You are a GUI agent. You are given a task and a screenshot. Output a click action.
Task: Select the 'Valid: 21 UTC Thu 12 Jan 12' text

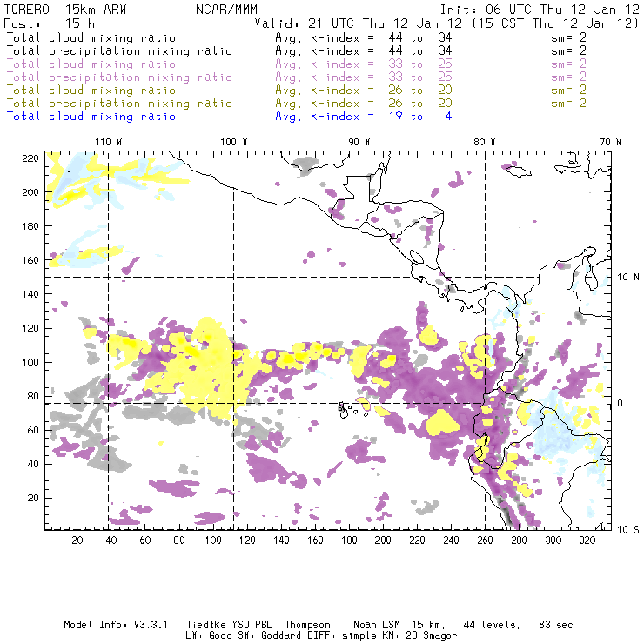pos(359,23)
